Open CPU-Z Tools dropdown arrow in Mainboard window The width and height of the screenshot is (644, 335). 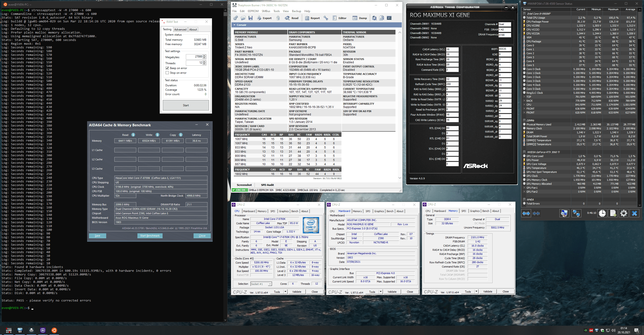coord(381,291)
